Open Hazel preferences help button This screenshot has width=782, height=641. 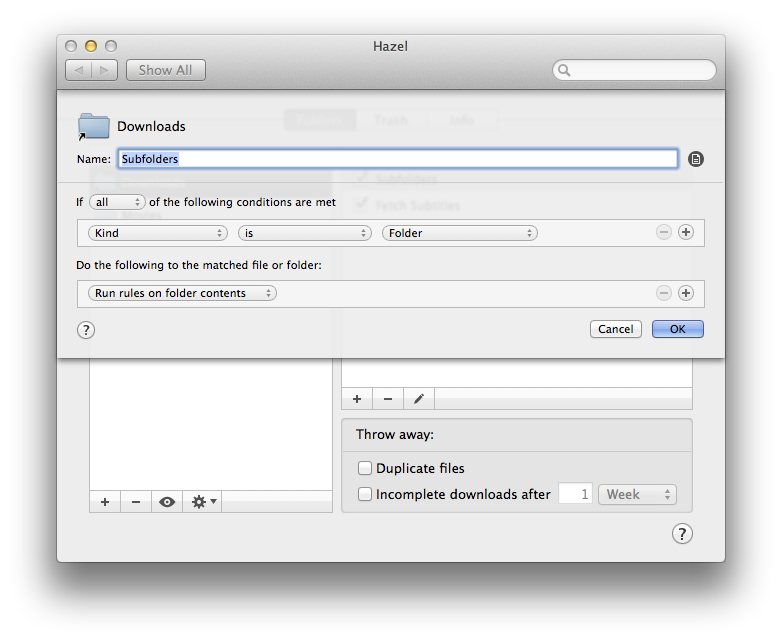[682, 534]
